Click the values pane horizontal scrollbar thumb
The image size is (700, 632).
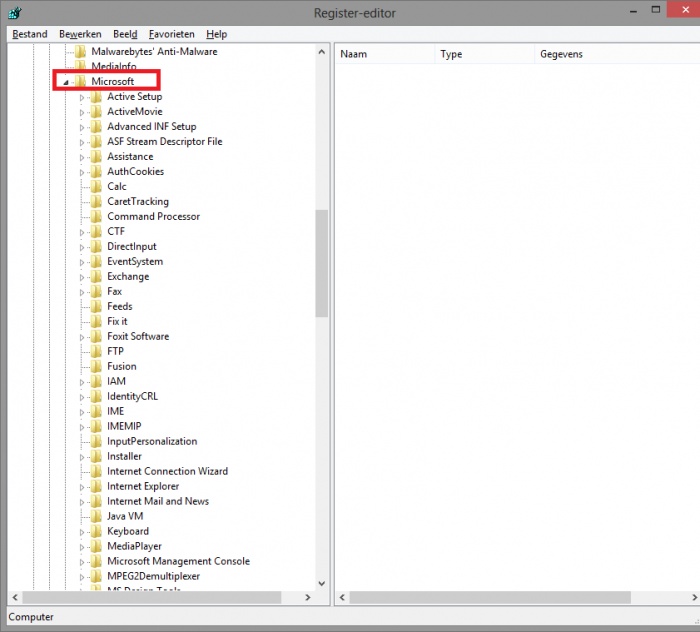[490, 597]
